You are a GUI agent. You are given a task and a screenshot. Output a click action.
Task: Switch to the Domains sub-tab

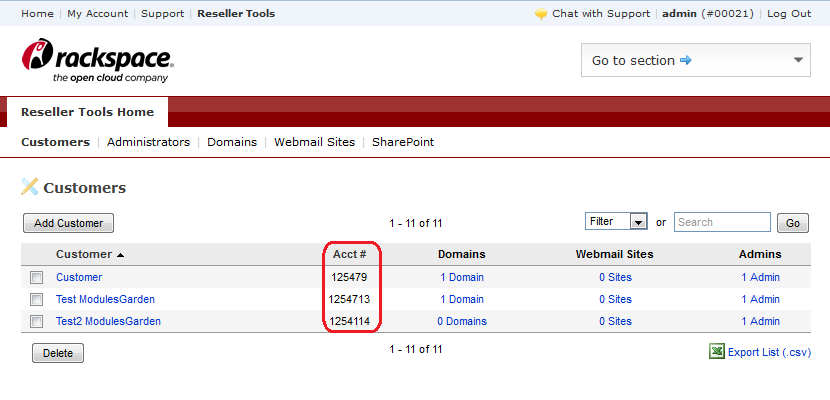pos(232,142)
